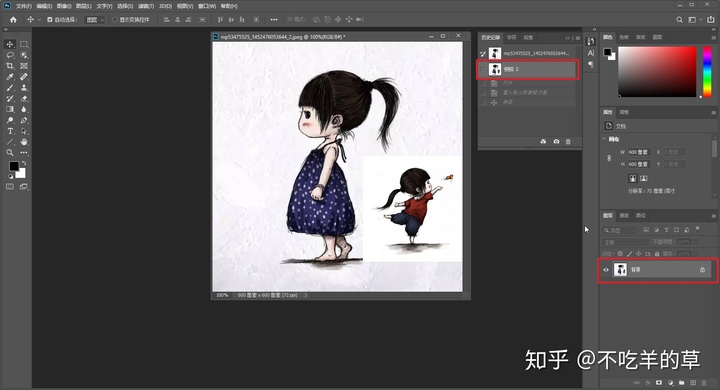The image size is (720, 390).
Task: Open the Edit menu
Action: [x=44, y=6]
